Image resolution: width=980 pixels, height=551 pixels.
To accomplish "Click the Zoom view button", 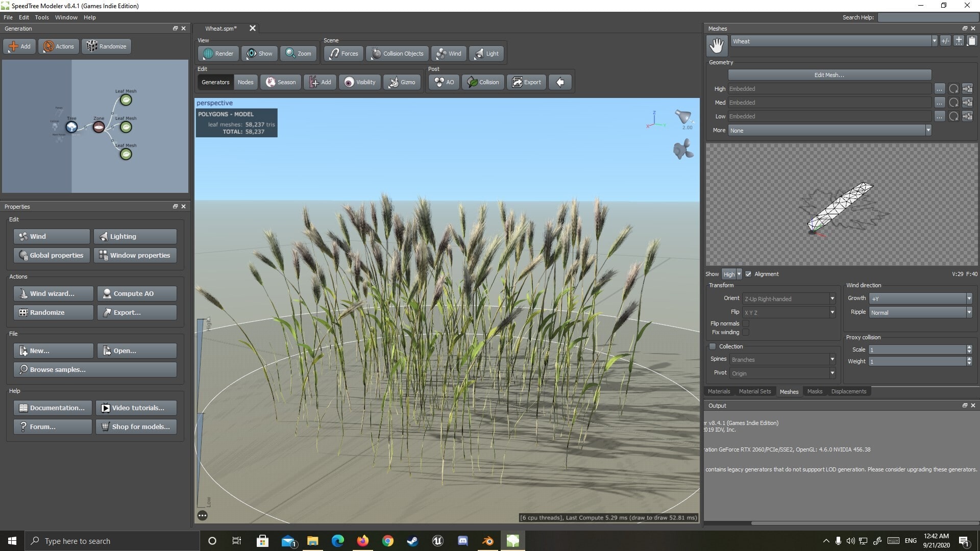I will [x=298, y=54].
